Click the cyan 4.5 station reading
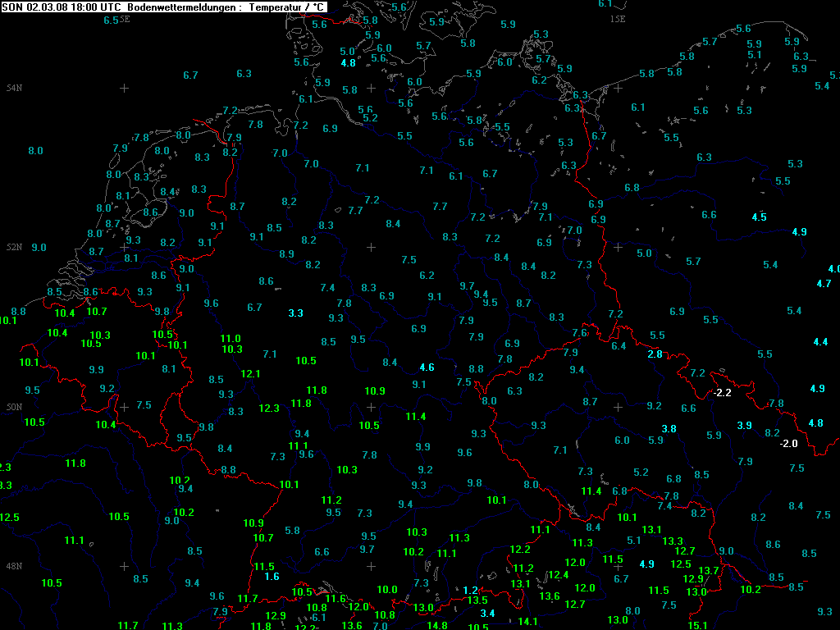Image resolution: width=840 pixels, height=630 pixels. click(x=760, y=217)
